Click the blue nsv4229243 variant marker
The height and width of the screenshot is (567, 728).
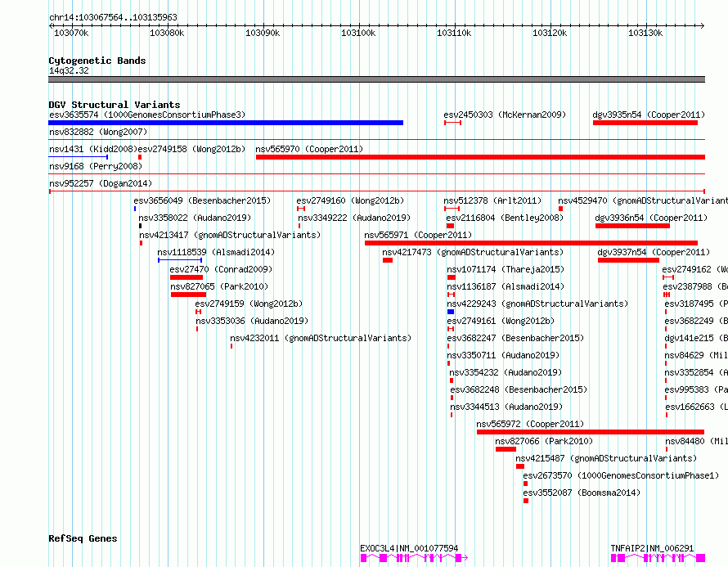(x=451, y=312)
